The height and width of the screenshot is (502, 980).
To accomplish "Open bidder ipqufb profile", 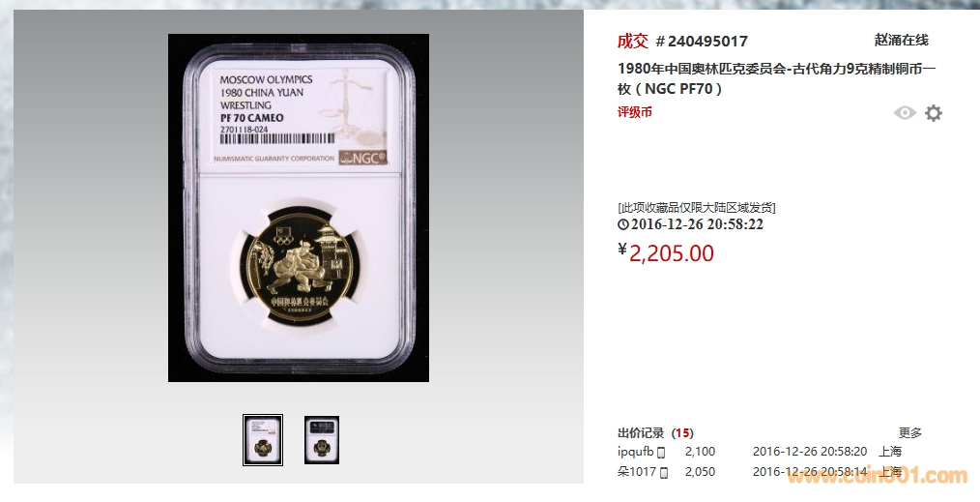I will point(636,452).
